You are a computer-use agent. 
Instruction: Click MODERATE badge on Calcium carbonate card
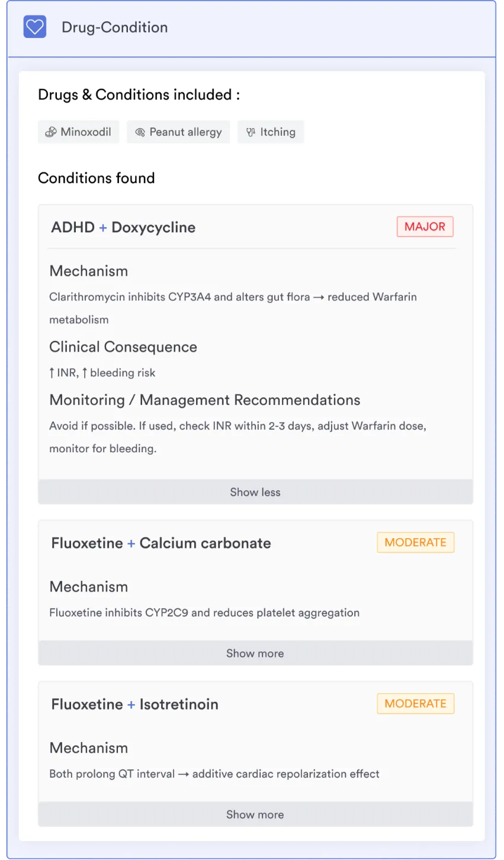tap(415, 542)
